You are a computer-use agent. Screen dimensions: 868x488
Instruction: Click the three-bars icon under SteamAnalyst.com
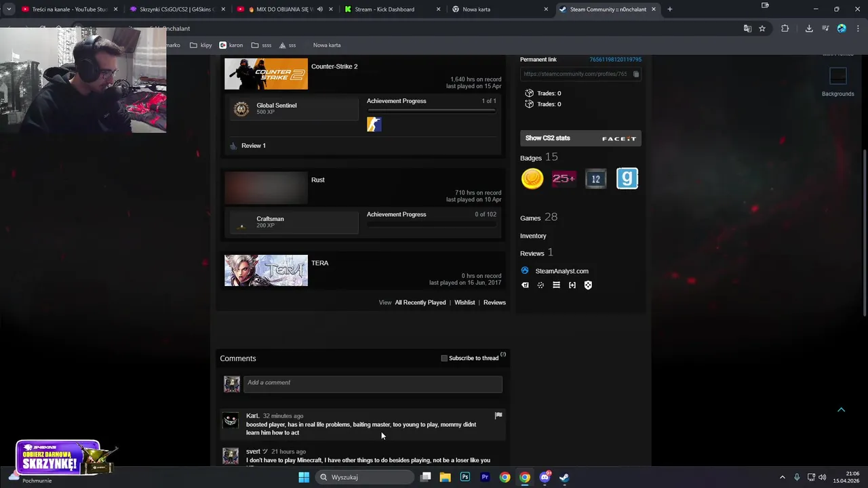[x=556, y=285]
